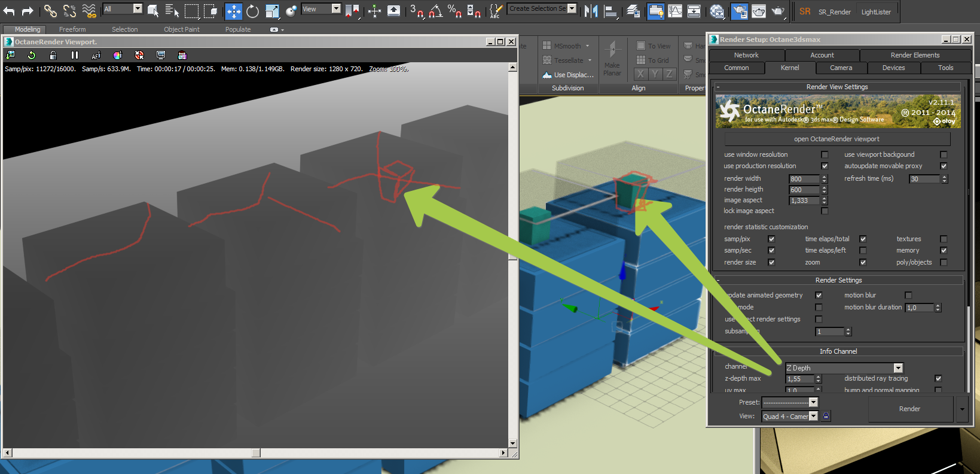The width and height of the screenshot is (980, 474).
Task: Click the refresh time (ms) field
Action: point(924,179)
